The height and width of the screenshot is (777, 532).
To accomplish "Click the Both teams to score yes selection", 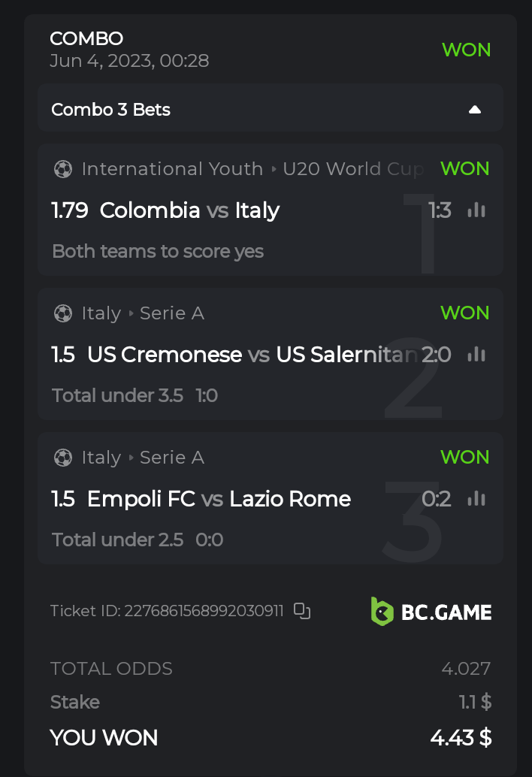I will tap(158, 251).
